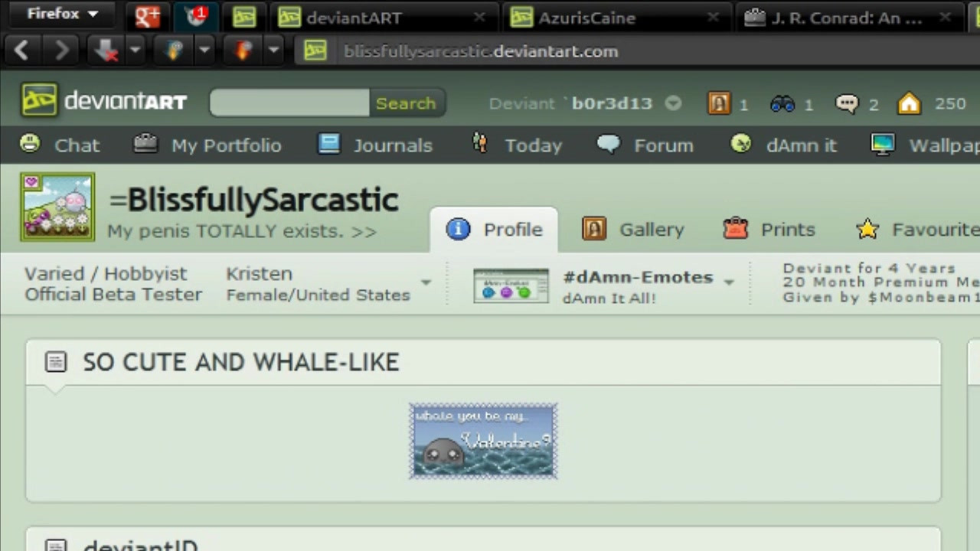Open the whale Valentine stamp image

point(483,442)
